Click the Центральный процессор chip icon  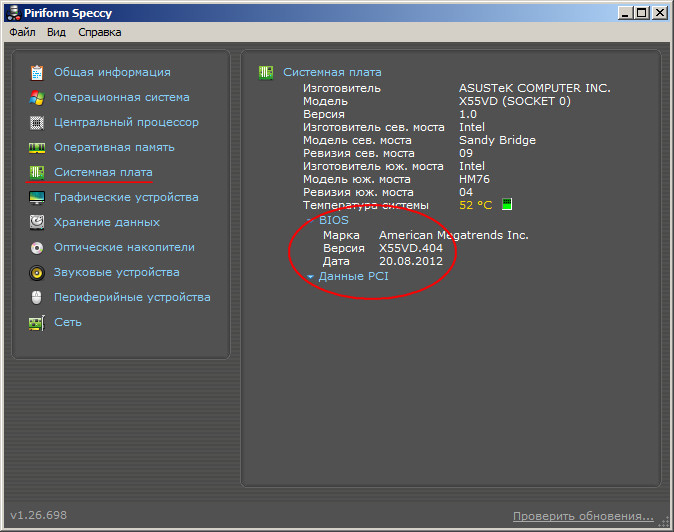tap(37, 123)
